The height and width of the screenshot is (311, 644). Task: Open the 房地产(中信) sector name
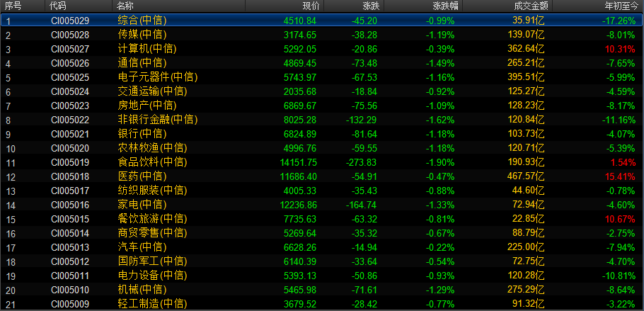click(146, 106)
